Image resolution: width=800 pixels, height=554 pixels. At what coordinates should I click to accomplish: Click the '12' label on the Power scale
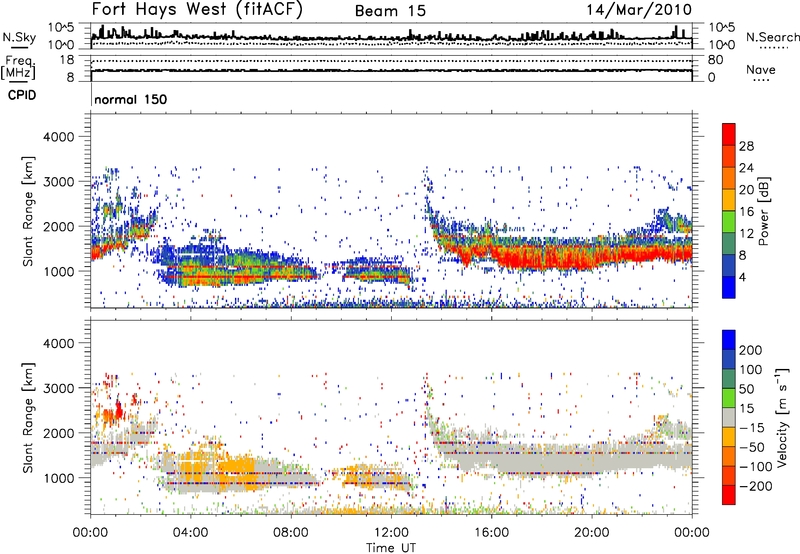pyautogui.click(x=746, y=234)
